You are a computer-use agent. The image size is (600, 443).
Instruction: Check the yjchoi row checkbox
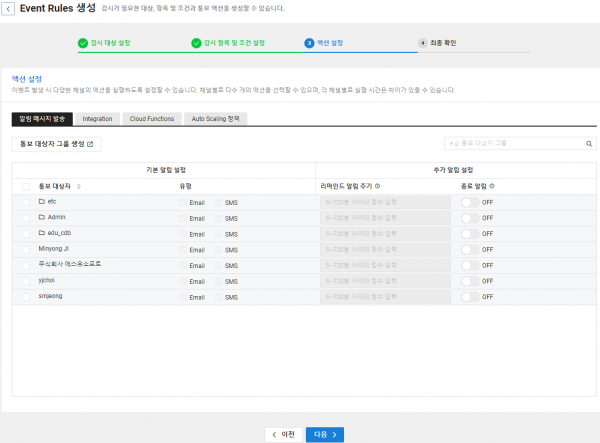26,281
